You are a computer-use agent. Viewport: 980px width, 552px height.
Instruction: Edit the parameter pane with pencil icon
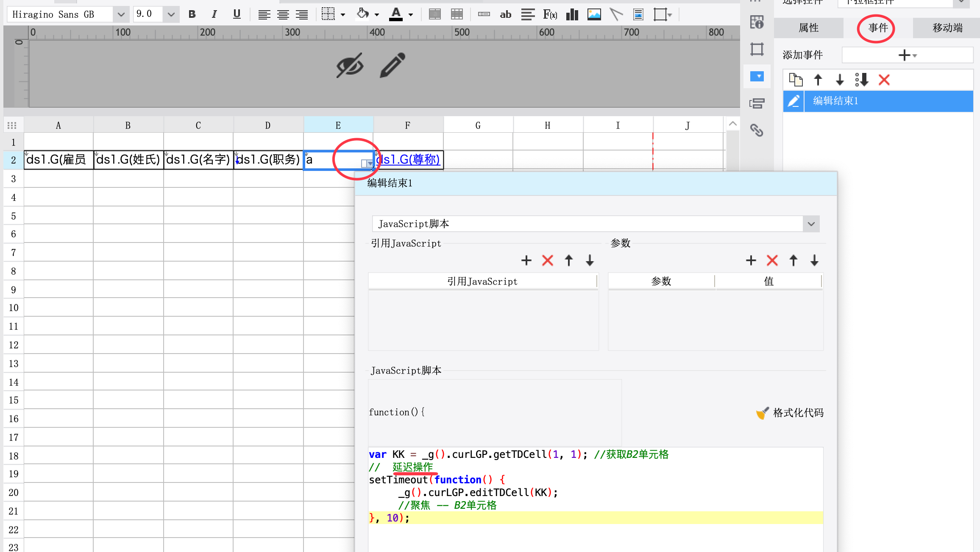pyautogui.click(x=393, y=65)
